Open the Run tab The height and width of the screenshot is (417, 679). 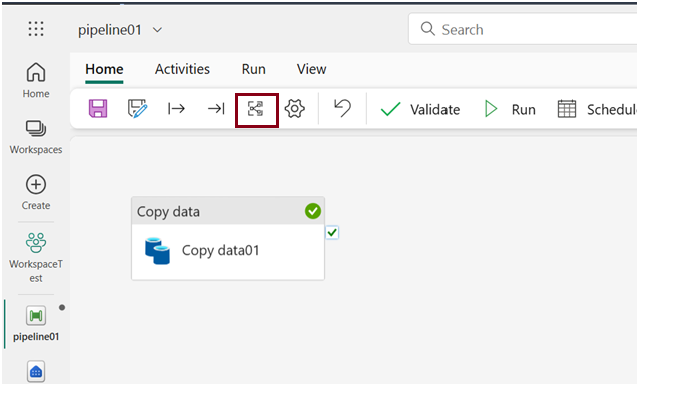(x=253, y=69)
